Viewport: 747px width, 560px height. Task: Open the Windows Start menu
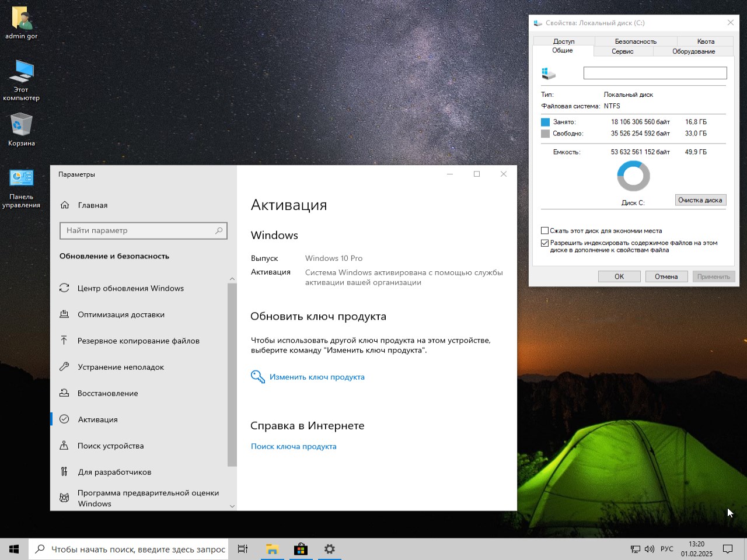(x=14, y=549)
